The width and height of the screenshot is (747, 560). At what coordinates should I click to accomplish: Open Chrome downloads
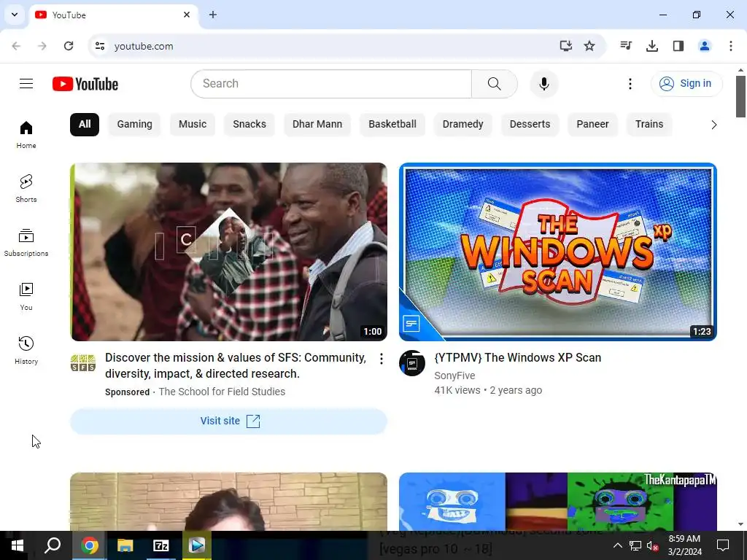[x=652, y=46]
